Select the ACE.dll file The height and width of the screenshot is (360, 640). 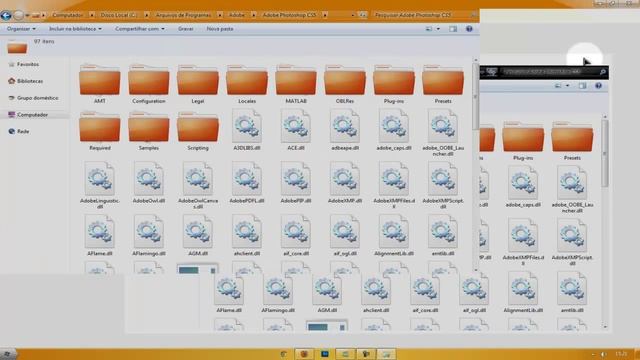[296, 130]
